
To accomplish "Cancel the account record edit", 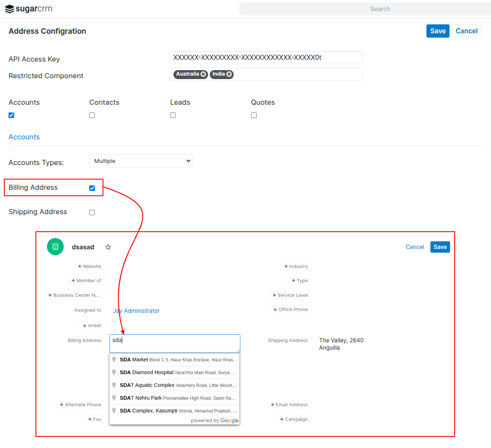I will 415,247.
